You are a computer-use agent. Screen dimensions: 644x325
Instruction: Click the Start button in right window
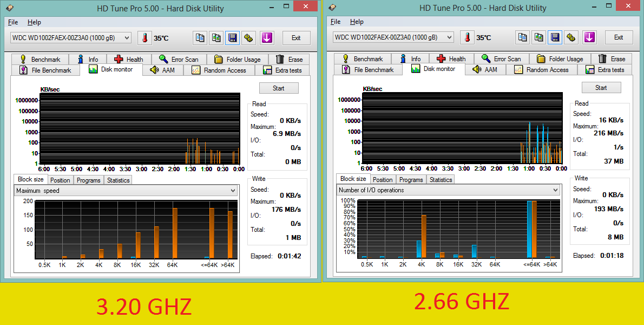pyautogui.click(x=601, y=88)
